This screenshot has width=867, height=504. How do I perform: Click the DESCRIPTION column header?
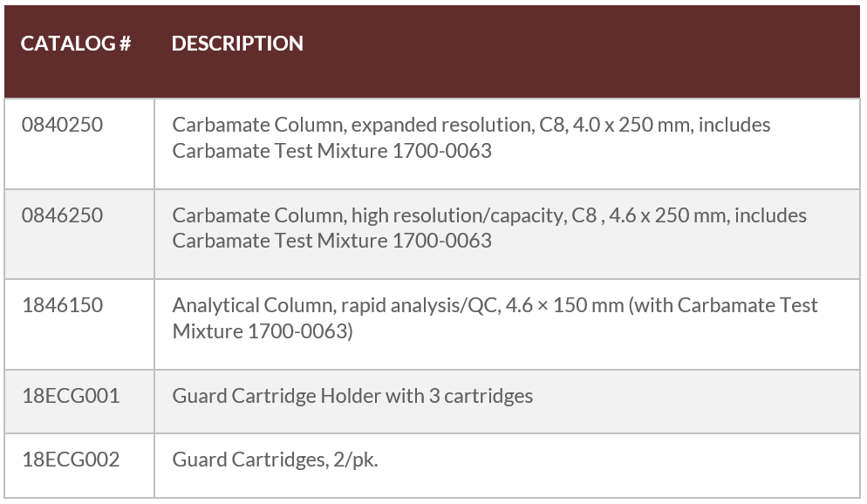[x=237, y=44]
